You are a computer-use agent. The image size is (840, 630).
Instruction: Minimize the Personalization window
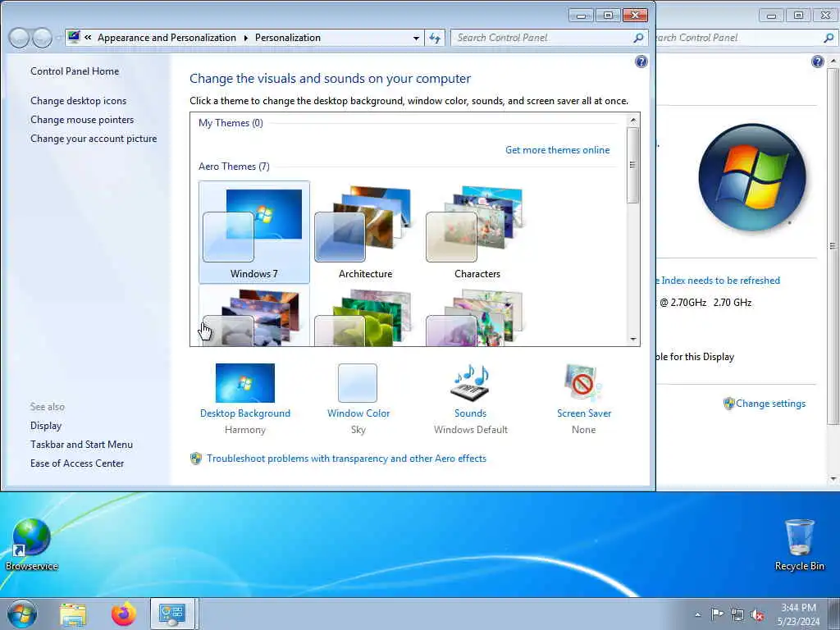tap(582, 15)
